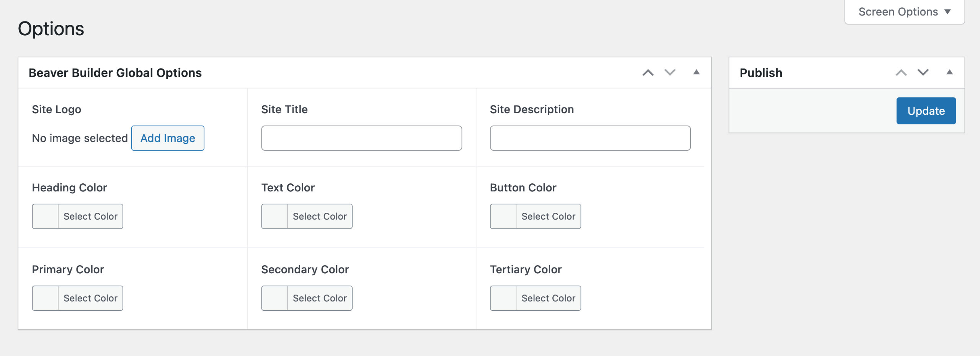980x356 pixels.
Task: Collapse the Publish panel
Action: [949, 72]
